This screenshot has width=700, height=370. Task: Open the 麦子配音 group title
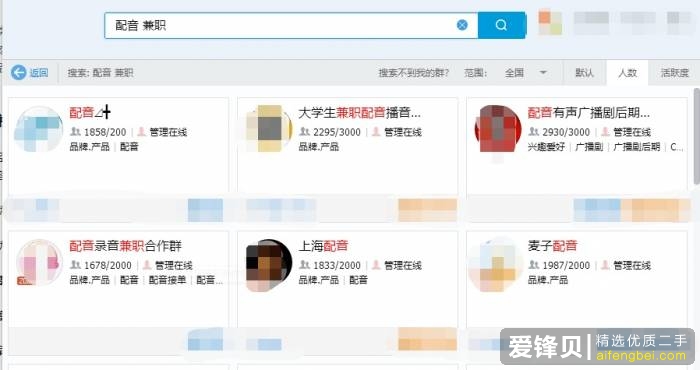[552, 245]
